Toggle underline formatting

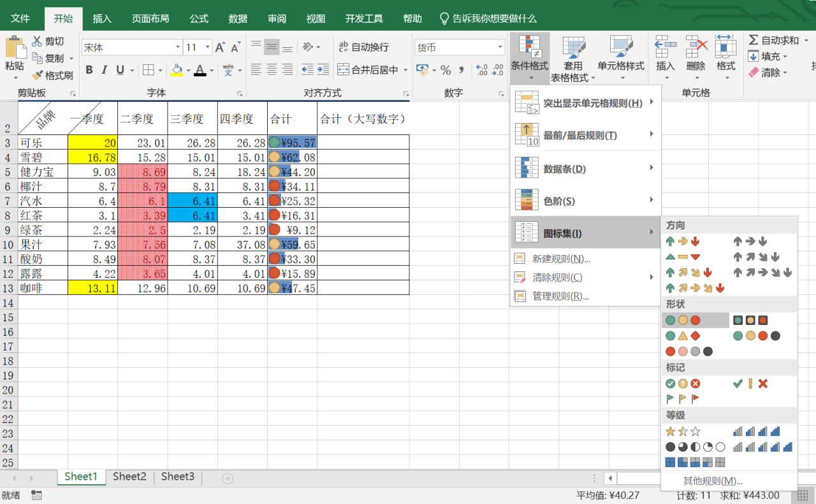pos(120,70)
